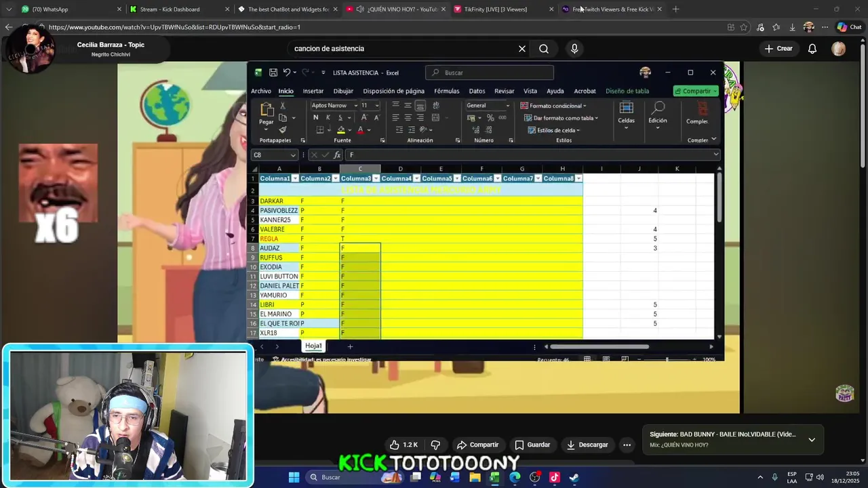Click the green Compartir button in Excel
The width and height of the screenshot is (868, 488).
click(696, 91)
